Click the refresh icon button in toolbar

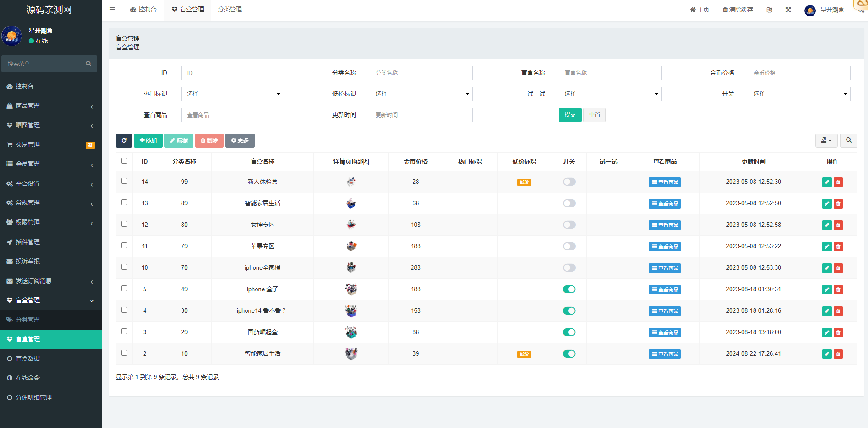pyautogui.click(x=123, y=140)
